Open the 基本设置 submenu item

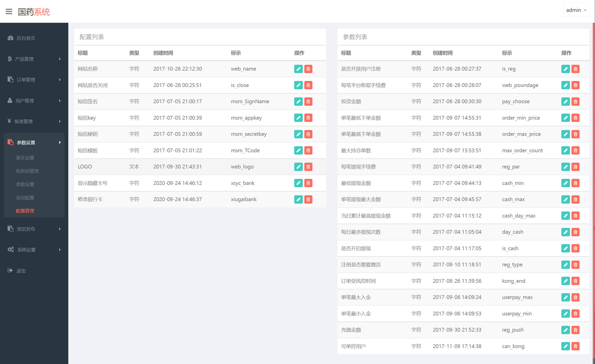25,158
